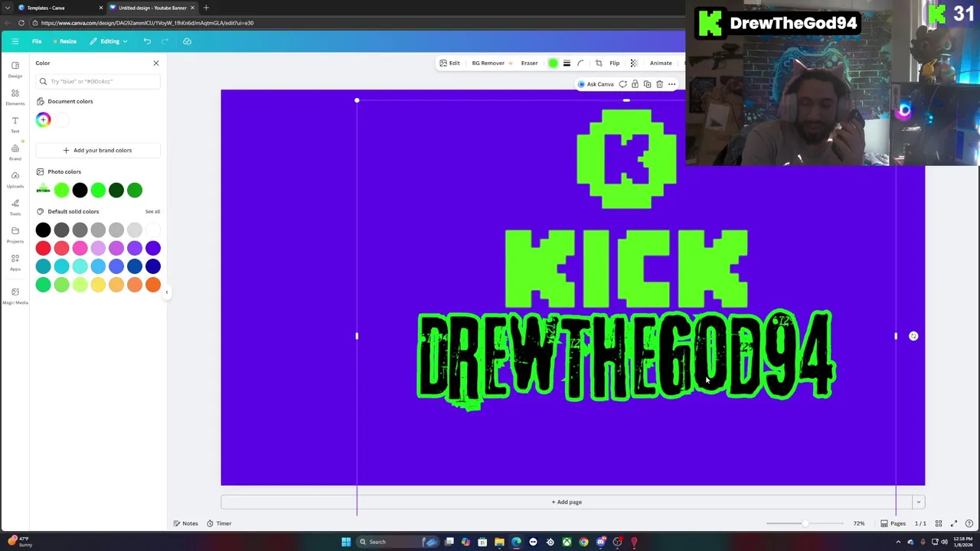Viewport: 980px width, 551px height.
Task: Click See all default colors link
Action: [152, 211]
